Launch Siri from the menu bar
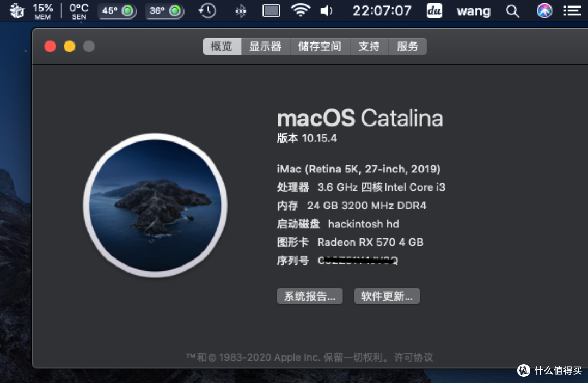Viewport: 588px width, 383px height. [x=544, y=10]
